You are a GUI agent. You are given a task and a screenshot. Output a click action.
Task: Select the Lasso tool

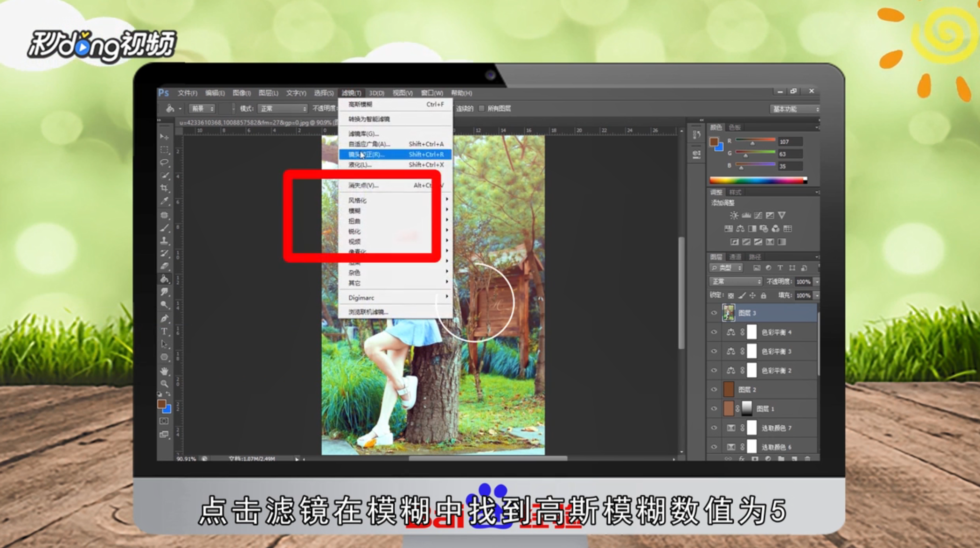pyautogui.click(x=164, y=162)
